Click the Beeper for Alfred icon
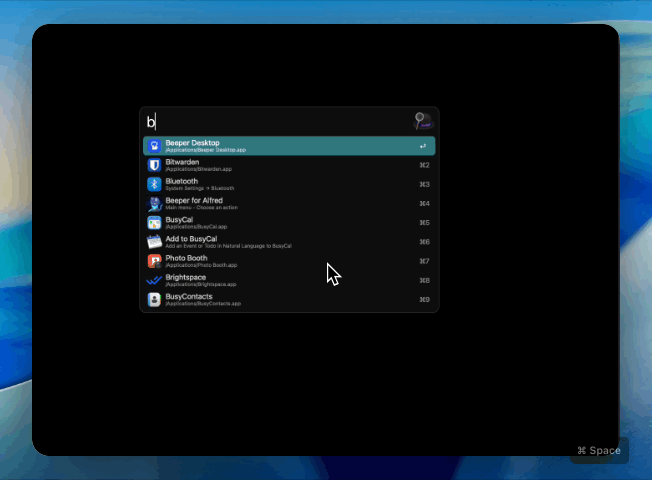652x480 pixels. (x=154, y=203)
